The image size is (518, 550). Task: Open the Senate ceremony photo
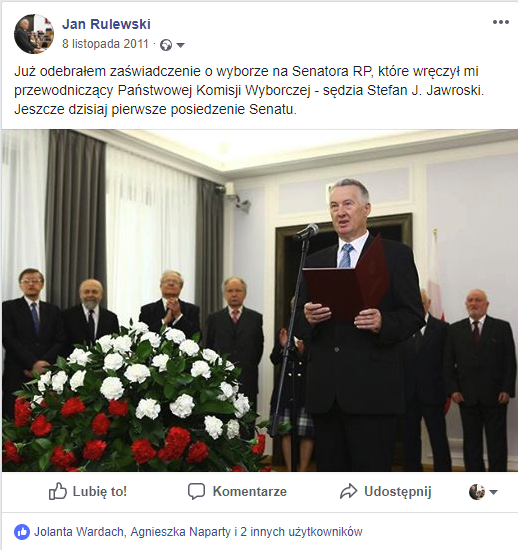[x=260, y=300]
